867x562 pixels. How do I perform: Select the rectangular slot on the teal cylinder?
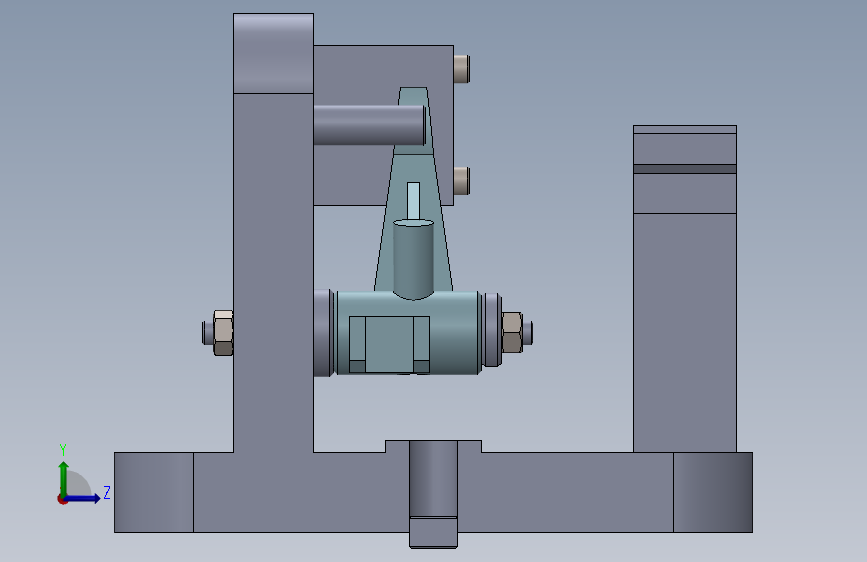click(389, 344)
